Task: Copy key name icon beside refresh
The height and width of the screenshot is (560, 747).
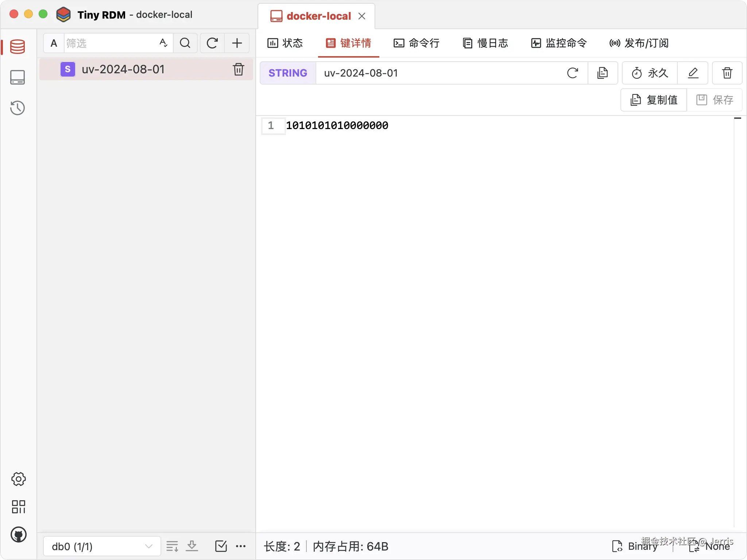Action: (x=603, y=73)
